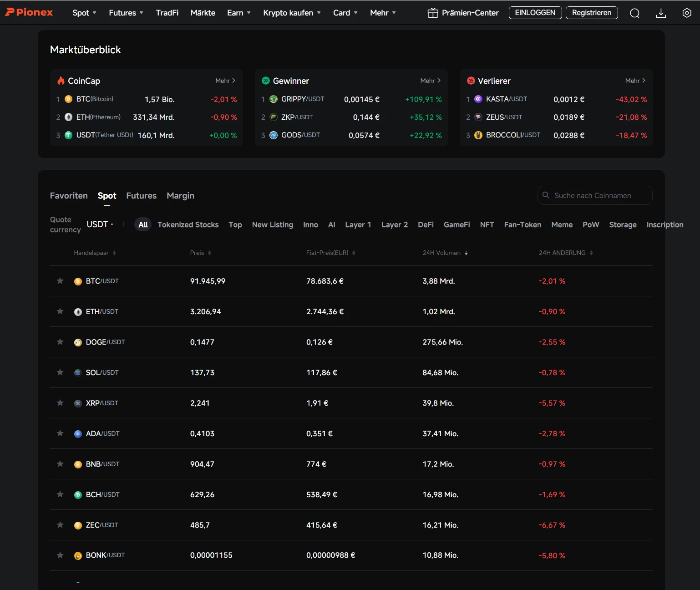Favorite SOL/USDT with the star
The width and height of the screenshot is (700, 590).
60,372
